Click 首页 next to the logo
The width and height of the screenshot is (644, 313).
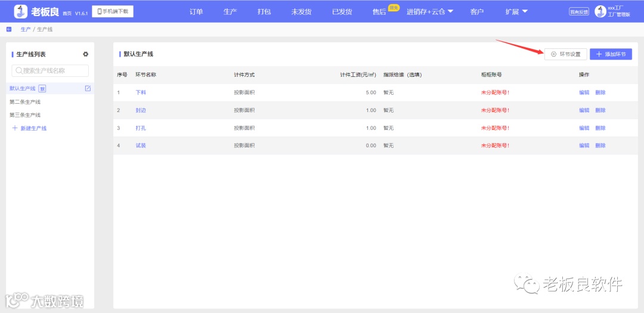click(67, 14)
